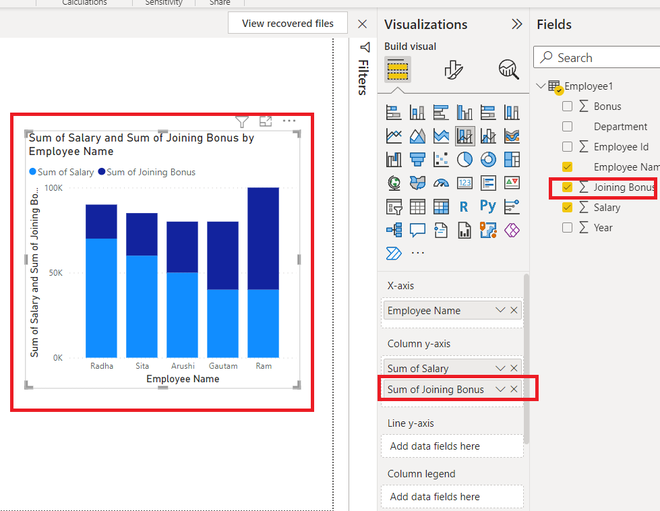Open the Build visual fields tab
The width and height of the screenshot is (660, 511).
398,69
